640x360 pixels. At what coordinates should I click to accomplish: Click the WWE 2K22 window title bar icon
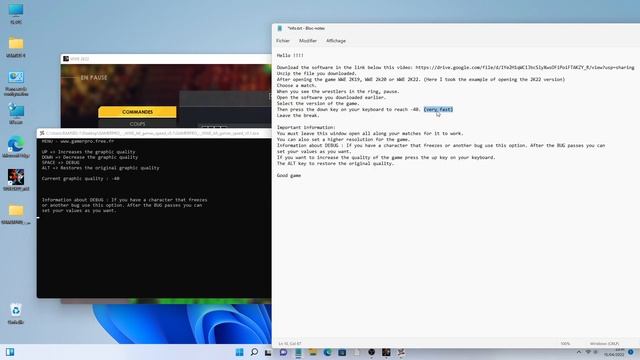66,59
